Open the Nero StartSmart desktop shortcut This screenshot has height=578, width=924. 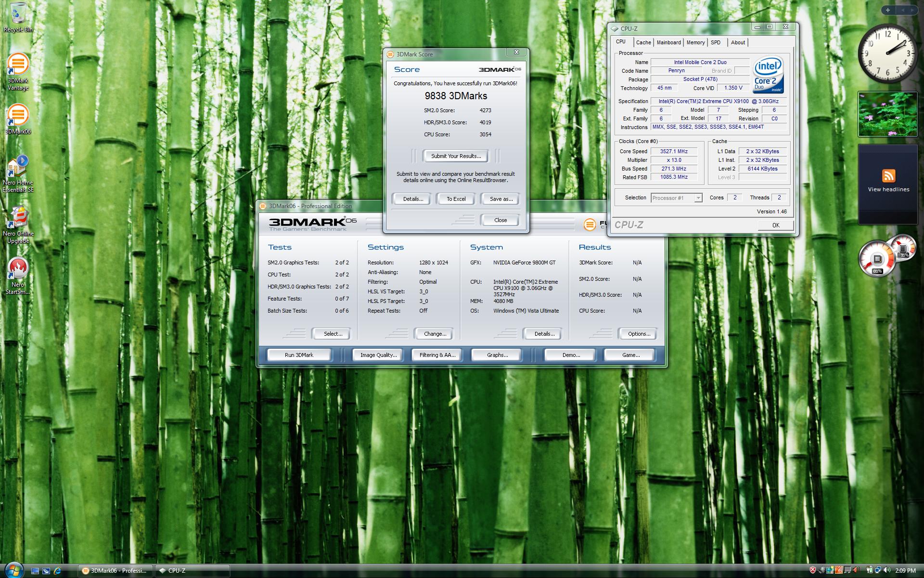pos(18,276)
